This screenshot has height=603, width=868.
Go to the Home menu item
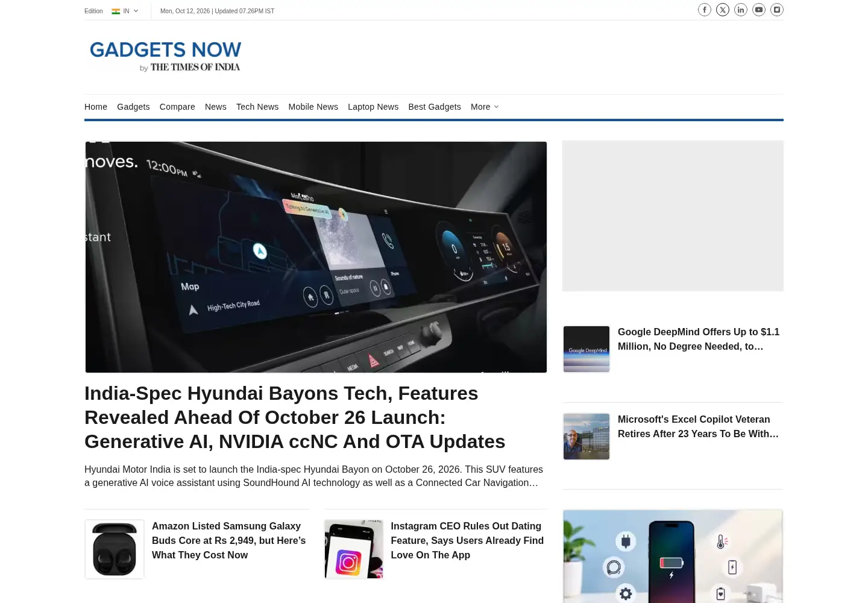96,107
